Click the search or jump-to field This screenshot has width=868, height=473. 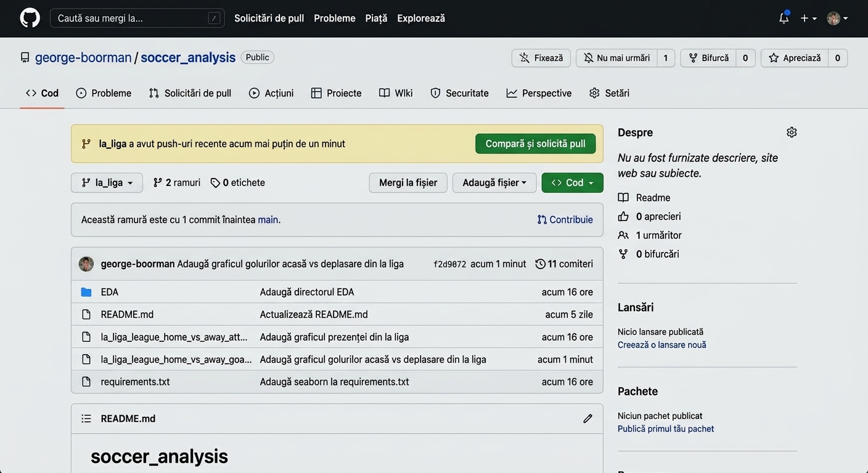point(137,18)
